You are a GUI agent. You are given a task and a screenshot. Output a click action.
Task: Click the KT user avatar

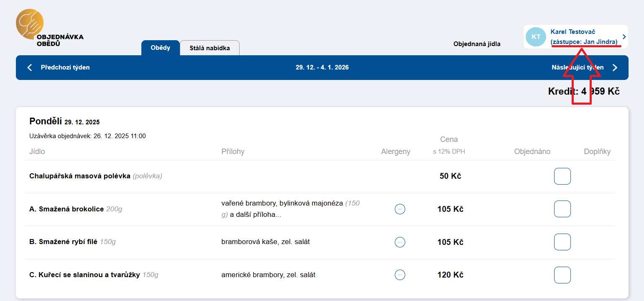pyautogui.click(x=536, y=37)
